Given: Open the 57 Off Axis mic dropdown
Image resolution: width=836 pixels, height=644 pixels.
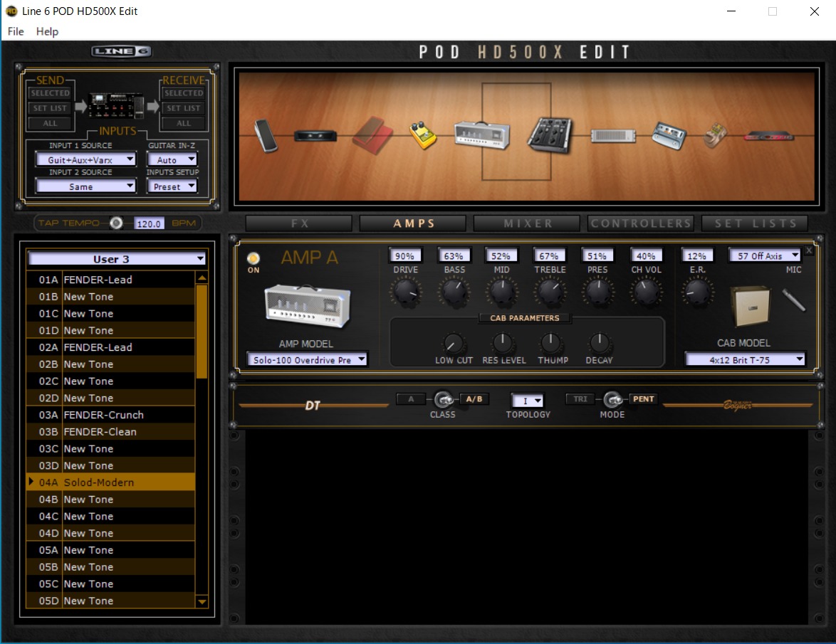Looking at the screenshot, I should (765, 255).
